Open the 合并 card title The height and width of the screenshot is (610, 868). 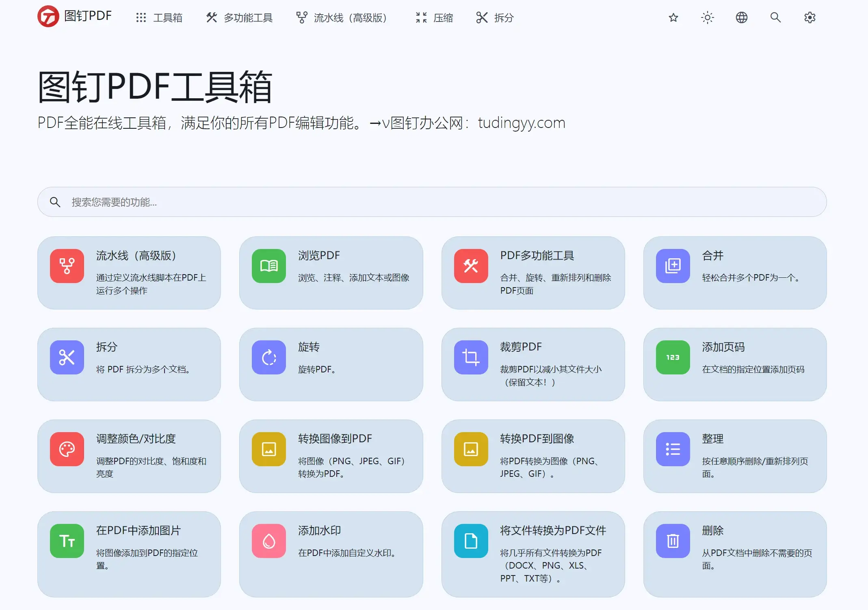click(713, 255)
